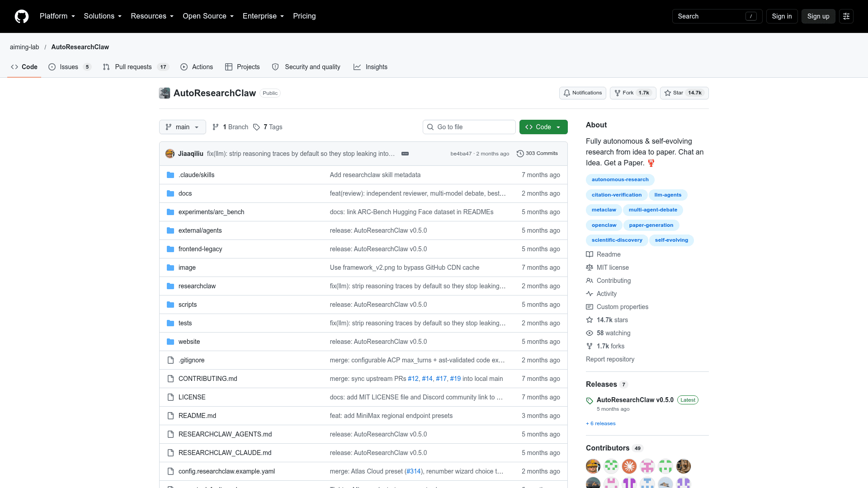Open Security and quality tab

click(x=306, y=67)
